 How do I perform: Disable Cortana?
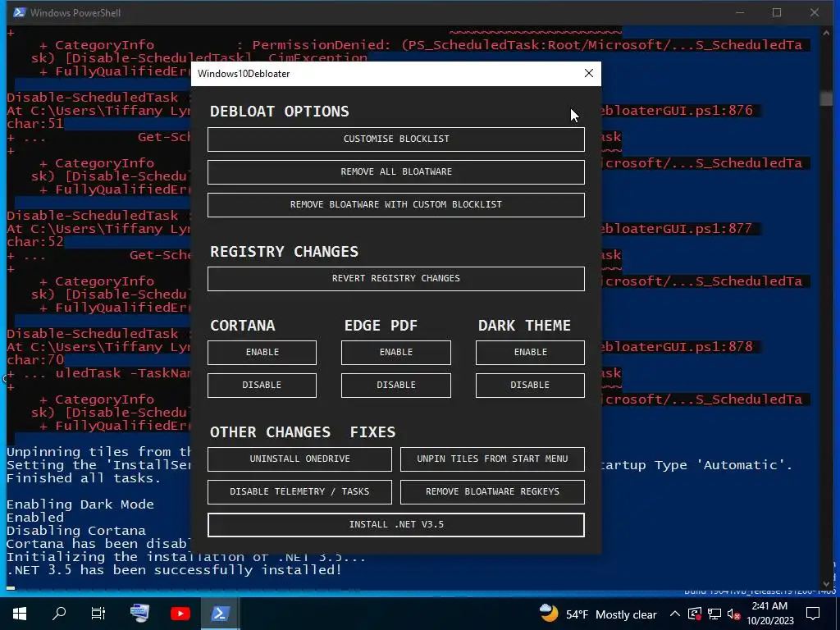pyautogui.click(x=262, y=386)
